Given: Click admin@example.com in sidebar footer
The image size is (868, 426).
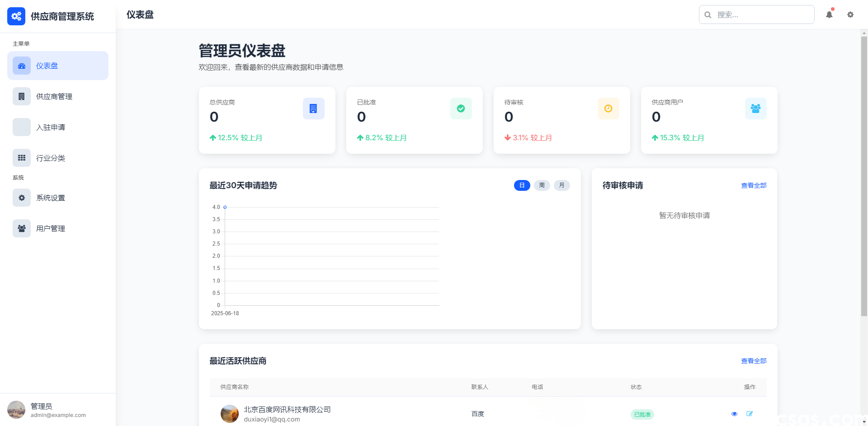Looking at the screenshot, I should 58,415.
